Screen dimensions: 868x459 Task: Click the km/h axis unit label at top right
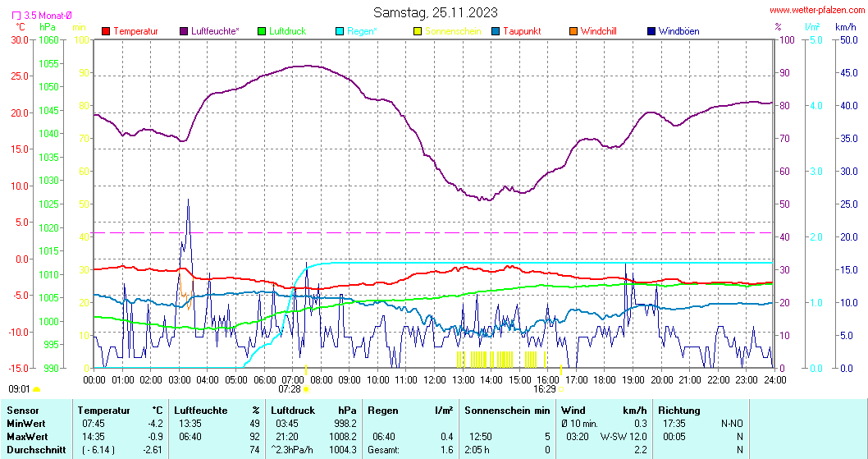pyautogui.click(x=845, y=26)
